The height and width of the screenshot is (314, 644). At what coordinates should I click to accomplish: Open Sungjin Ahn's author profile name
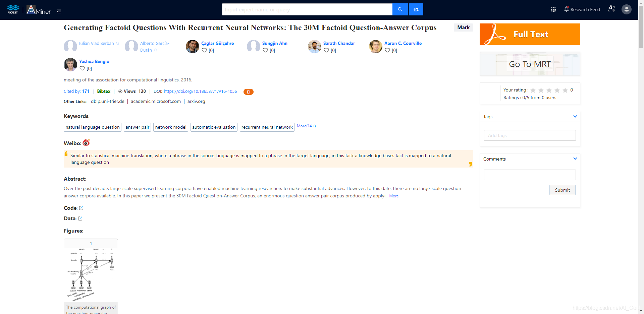tap(275, 44)
